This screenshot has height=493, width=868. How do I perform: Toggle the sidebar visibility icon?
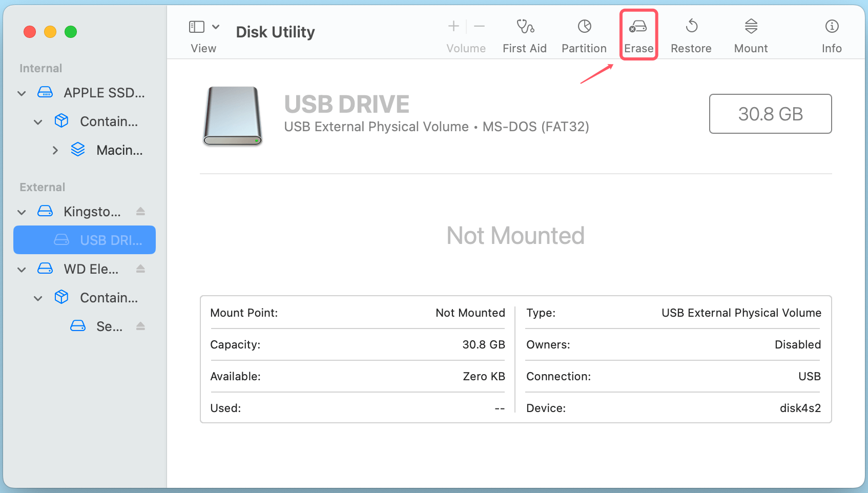point(196,26)
